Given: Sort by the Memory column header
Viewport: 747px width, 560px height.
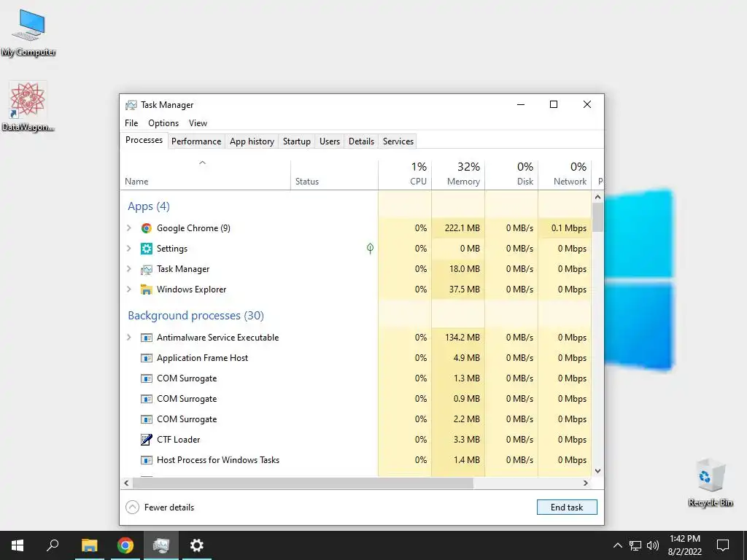Looking at the screenshot, I should (458, 175).
